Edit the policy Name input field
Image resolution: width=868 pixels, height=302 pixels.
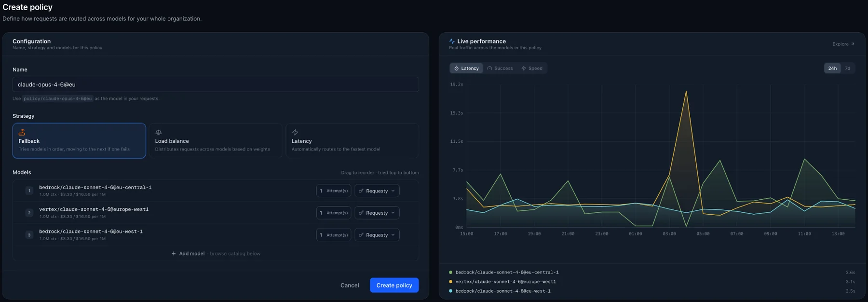pyautogui.click(x=216, y=84)
